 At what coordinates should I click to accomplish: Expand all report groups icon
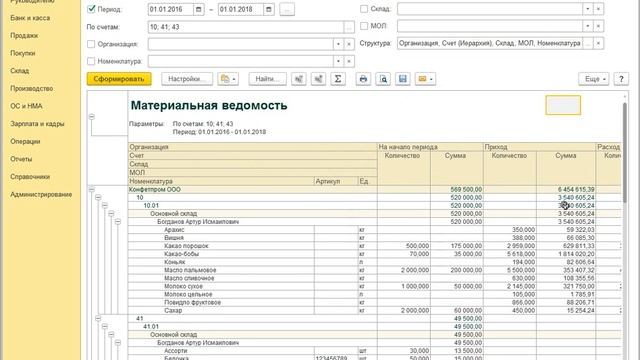click(318, 79)
